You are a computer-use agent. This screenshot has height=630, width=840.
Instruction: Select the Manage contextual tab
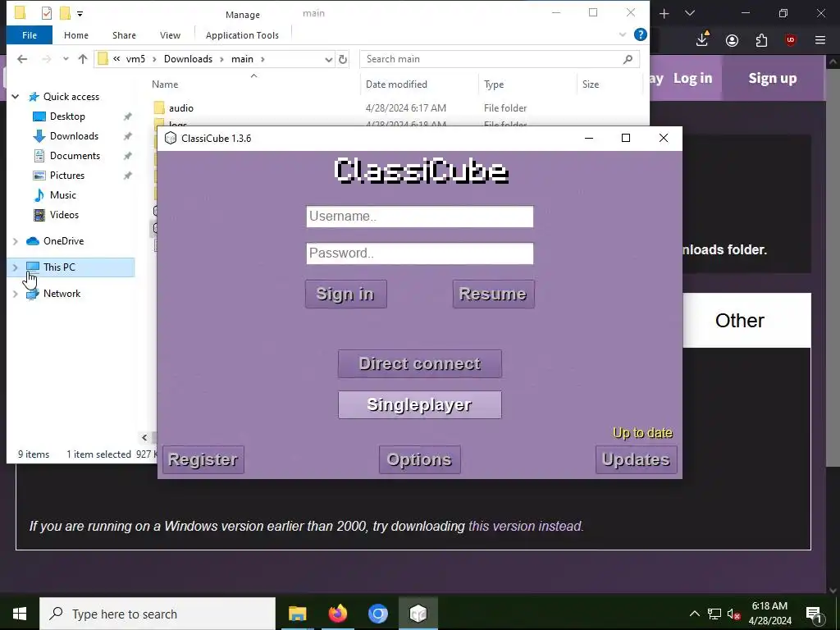tap(243, 15)
